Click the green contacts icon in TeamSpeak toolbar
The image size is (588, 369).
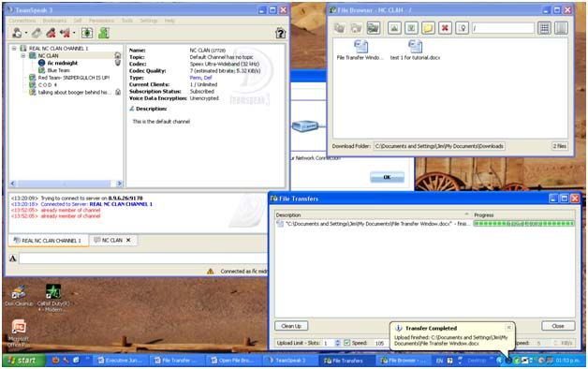point(104,33)
